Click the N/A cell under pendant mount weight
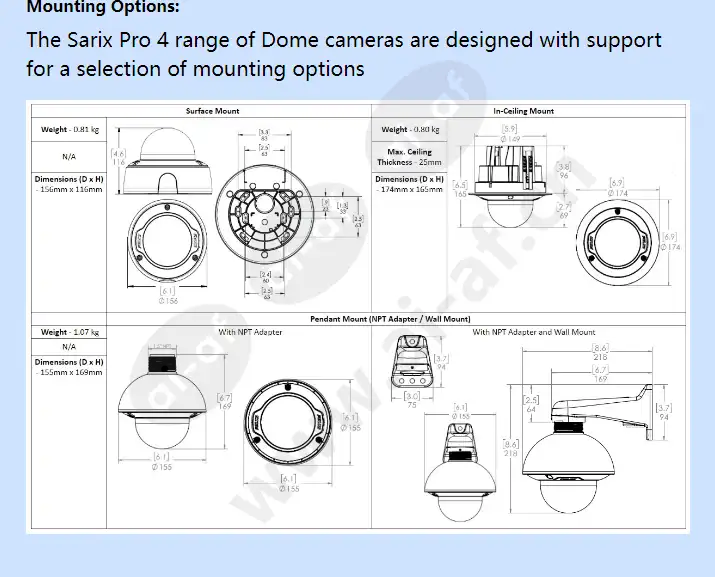Screen dimensions: 715x577 tap(69, 347)
